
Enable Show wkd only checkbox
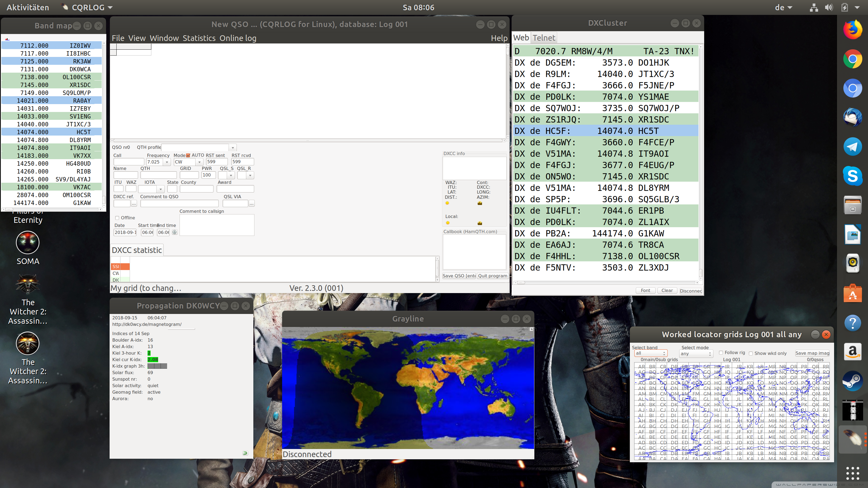click(x=750, y=353)
